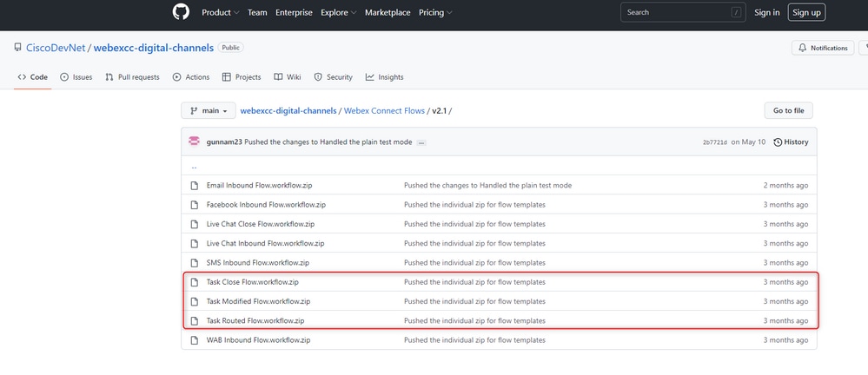
Task: Click file icon for SMS Inbound Flow
Action: pyautogui.click(x=195, y=263)
